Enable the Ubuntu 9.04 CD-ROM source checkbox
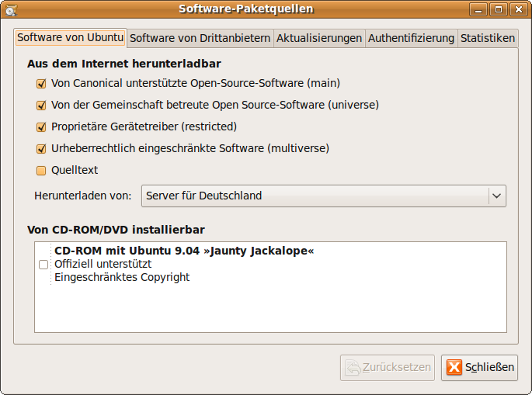Image resolution: width=532 pixels, height=395 pixels. point(43,265)
